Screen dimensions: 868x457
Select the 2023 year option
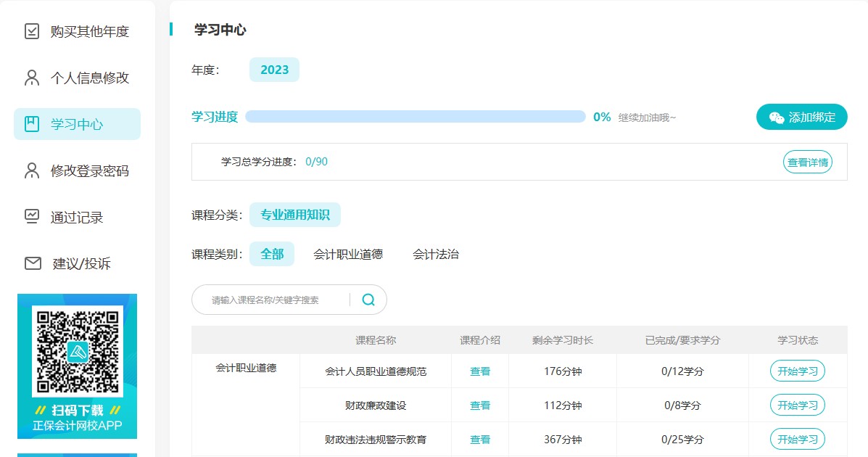(x=274, y=70)
